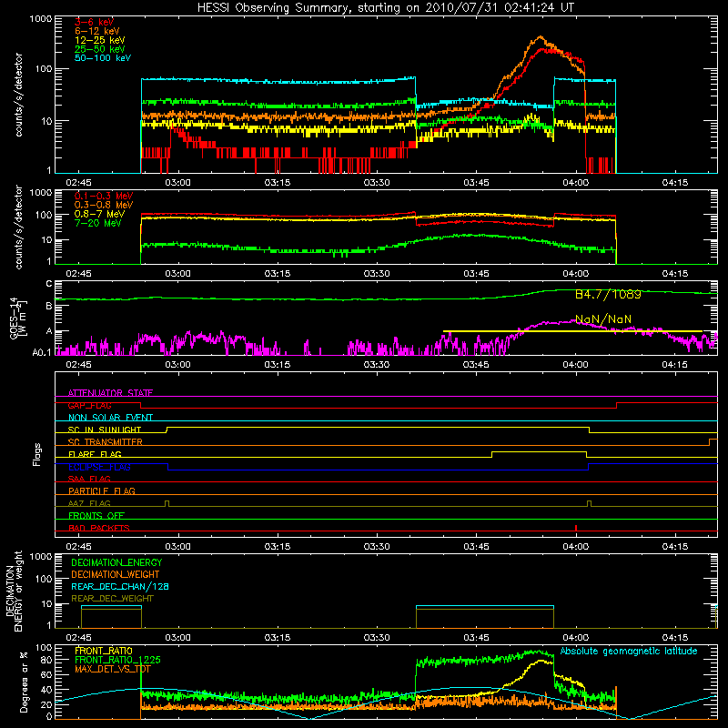The height and width of the screenshot is (728, 728).
Task: Click the vertical Flags axis label
Action: click(37, 454)
